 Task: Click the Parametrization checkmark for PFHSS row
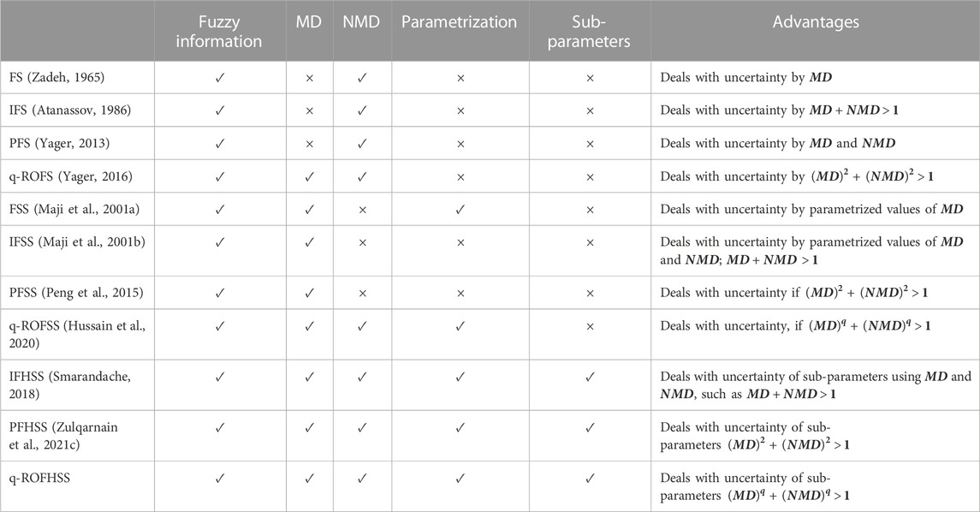(x=460, y=428)
